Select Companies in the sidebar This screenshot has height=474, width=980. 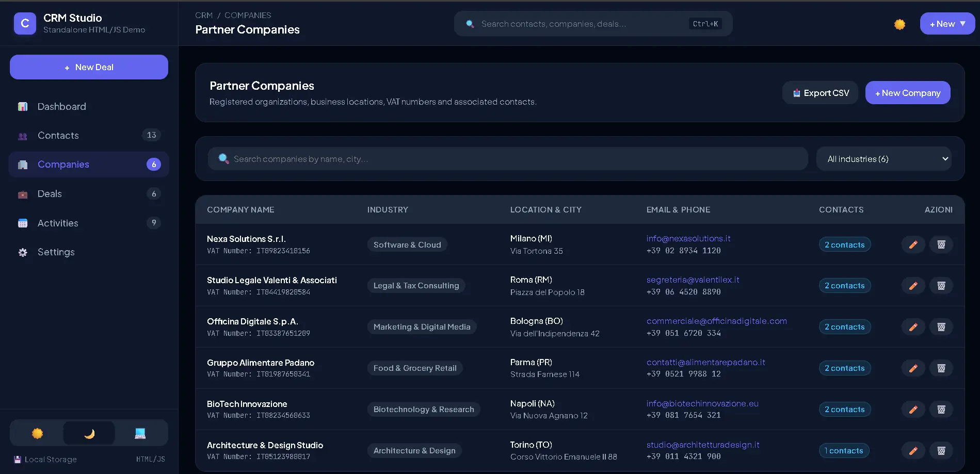tap(89, 165)
